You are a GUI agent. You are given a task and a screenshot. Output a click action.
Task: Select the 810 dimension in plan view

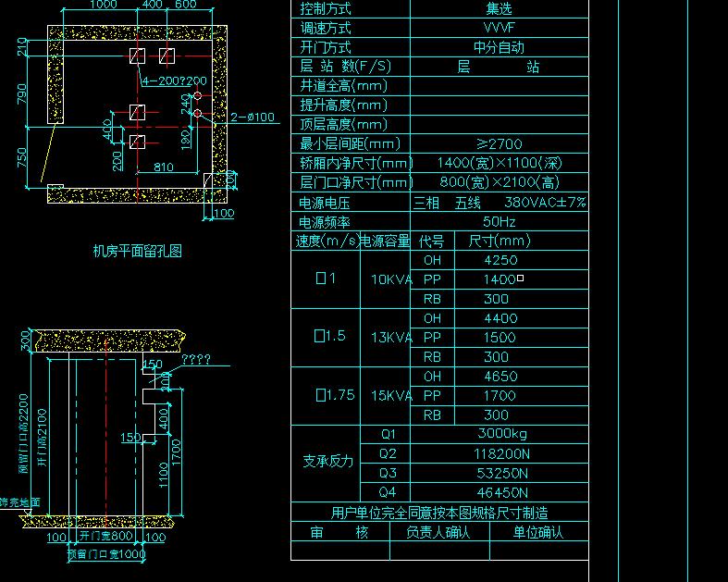(x=164, y=167)
